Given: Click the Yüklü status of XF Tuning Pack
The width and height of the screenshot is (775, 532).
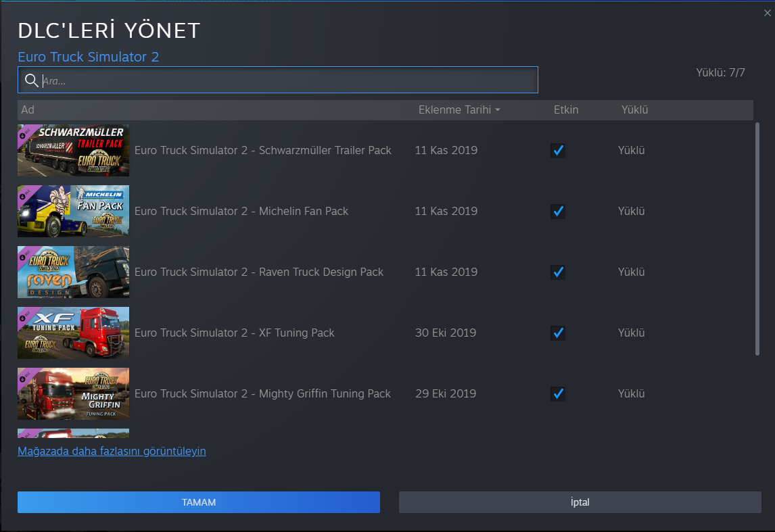Looking at the screenshot, I should click(631, 333).
